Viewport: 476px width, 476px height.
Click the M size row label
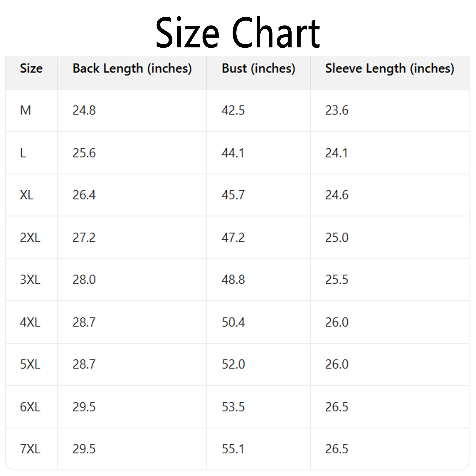(x=25, y=110)
